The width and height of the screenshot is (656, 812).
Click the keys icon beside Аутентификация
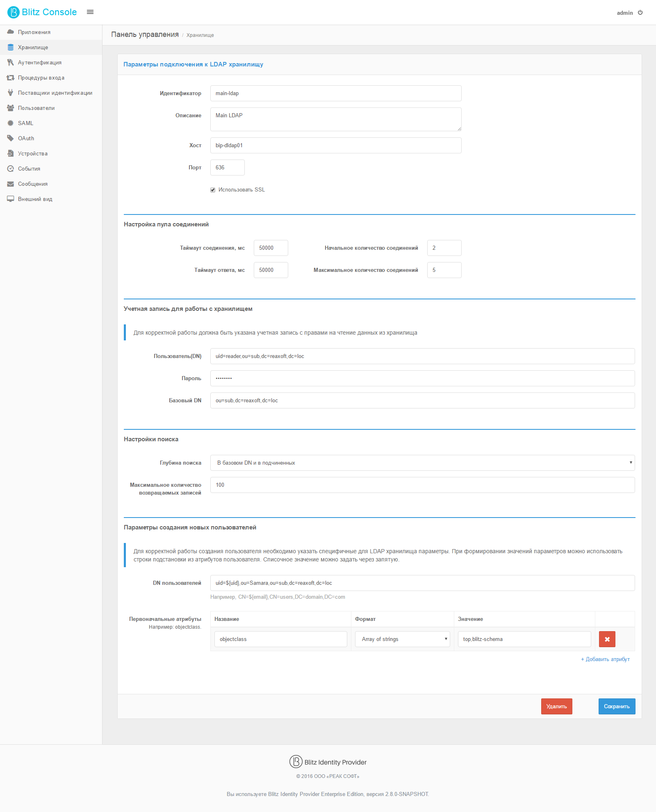click(x=11, y=62)
